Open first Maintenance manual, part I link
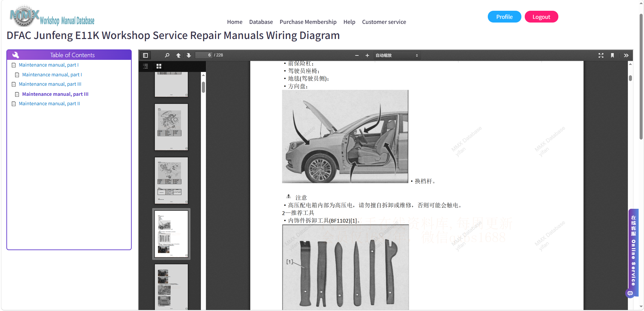644x311 pixels. tap(49, 65)
